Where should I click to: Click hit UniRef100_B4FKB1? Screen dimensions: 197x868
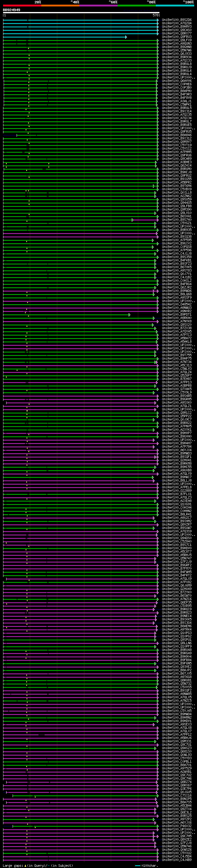click(176, 260)
